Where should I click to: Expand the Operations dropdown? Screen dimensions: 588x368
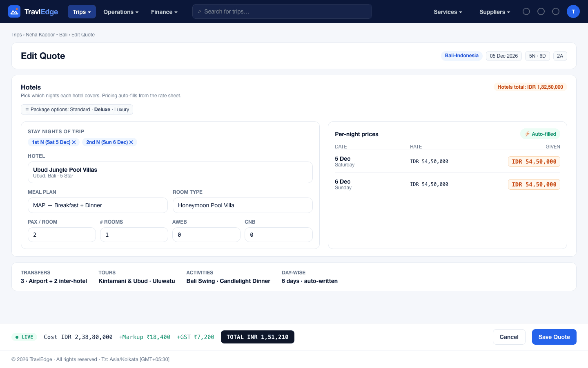pyautogui.click(x=121, y=12)
